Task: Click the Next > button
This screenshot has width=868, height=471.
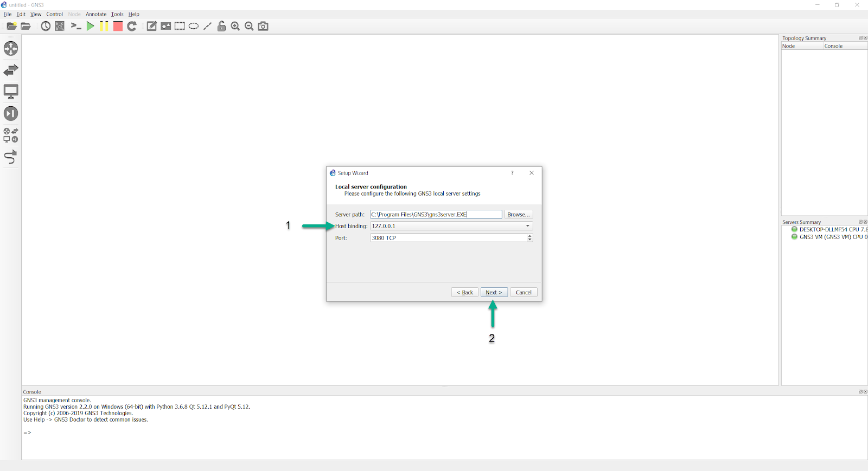Action: 494,292
